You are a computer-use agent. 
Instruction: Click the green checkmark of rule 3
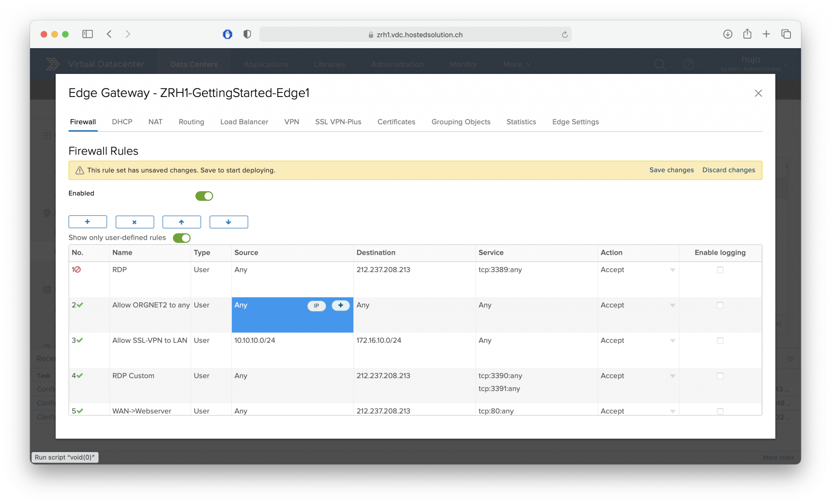coord(80,340)
